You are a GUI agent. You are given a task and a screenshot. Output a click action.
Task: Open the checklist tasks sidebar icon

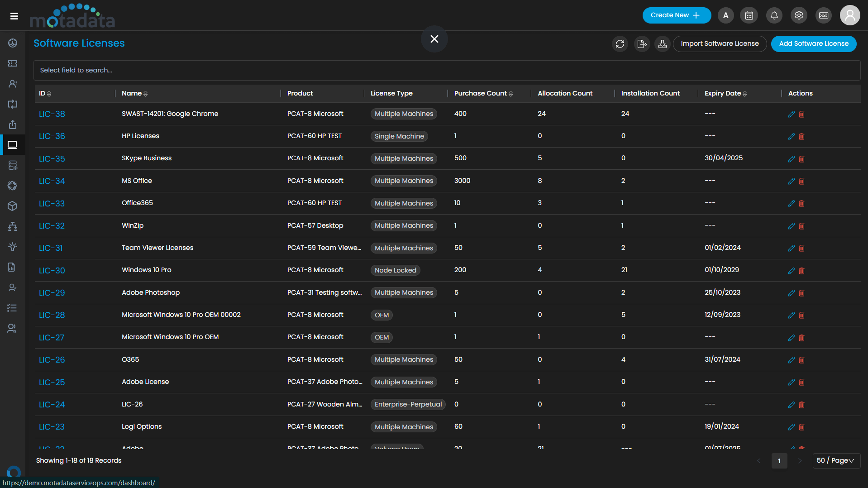[13, 308]
